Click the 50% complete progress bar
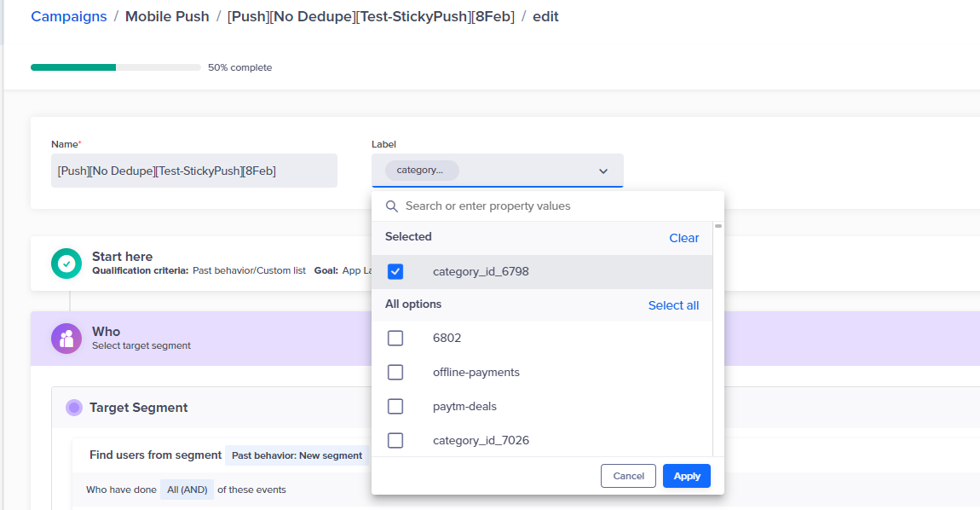This screenshot has width=980, height=510. [x=116, y=67]
